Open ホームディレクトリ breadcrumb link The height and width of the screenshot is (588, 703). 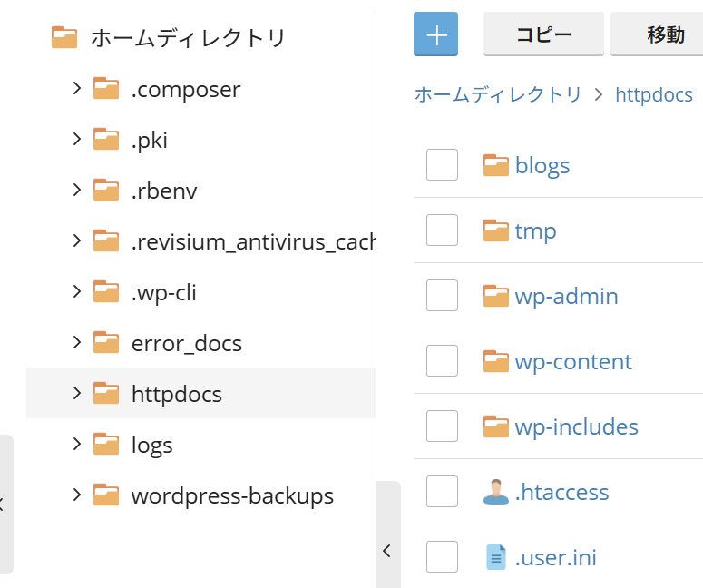pyautogui.click(x=498, y=94)
